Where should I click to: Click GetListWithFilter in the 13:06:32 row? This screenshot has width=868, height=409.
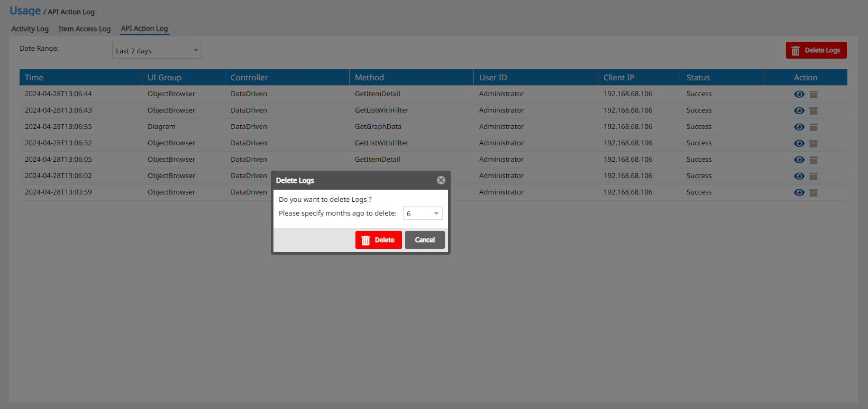click(x=382, y=143)
